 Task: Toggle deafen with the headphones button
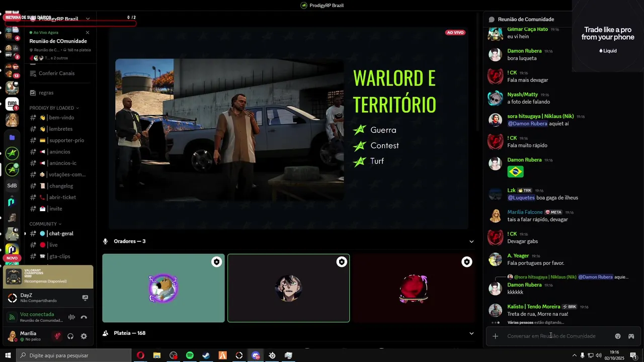click(x=70, y=336)
